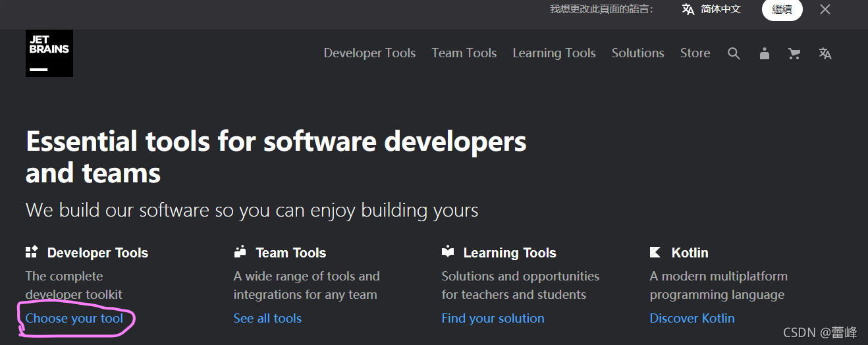Click 'We build our software' tagline

(252, 211)
